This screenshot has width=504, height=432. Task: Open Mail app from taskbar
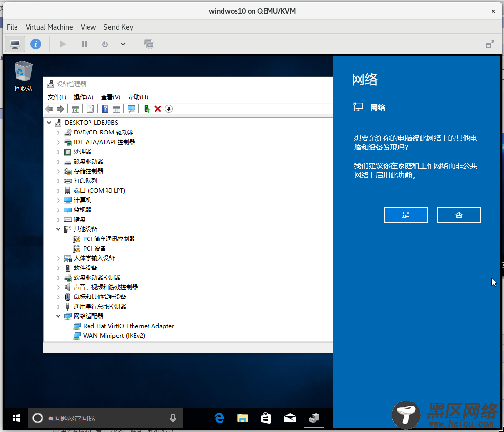click(x=290, y=418)
